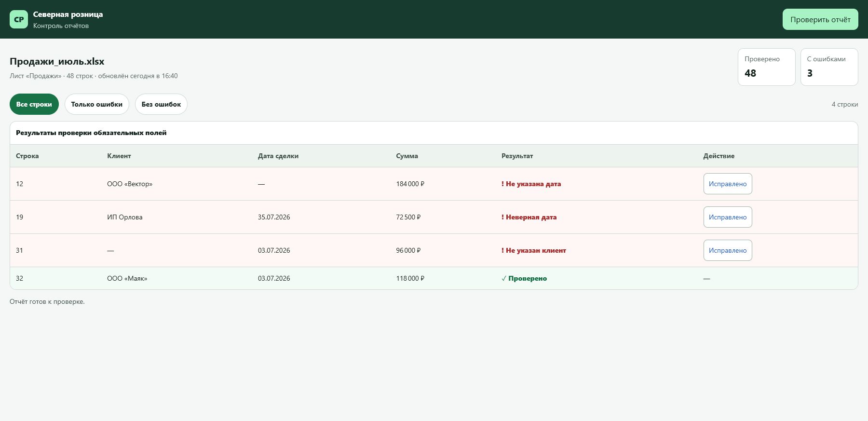
Task: Click the Сумма column header
Action: click(x=407, y=156)
